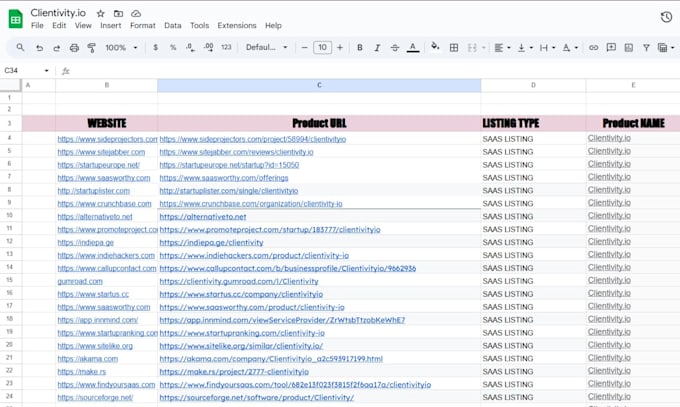This screenshot has width=680, height=407.
Task: Open the make.rs project URL link
Action: [x=234, y=372]
